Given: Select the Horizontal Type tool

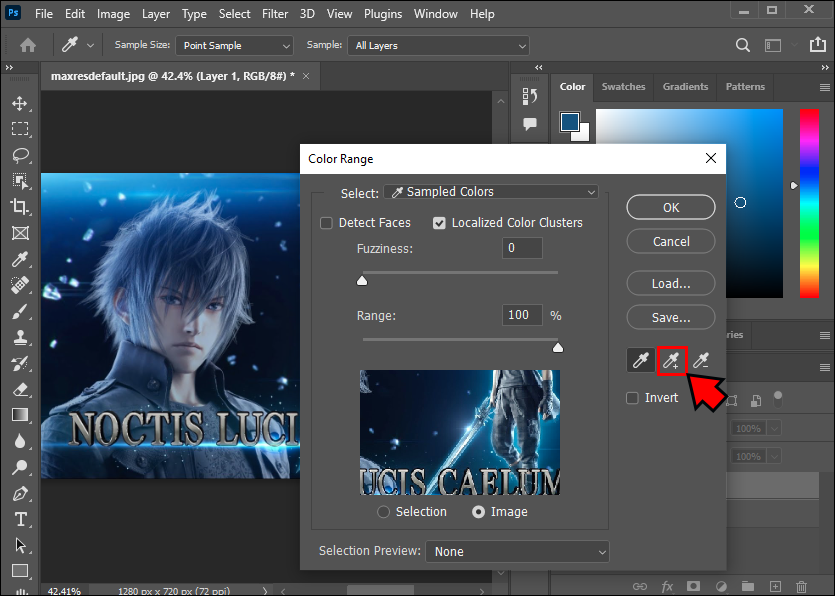Looking at the screenshot, I should pos(19,520).
